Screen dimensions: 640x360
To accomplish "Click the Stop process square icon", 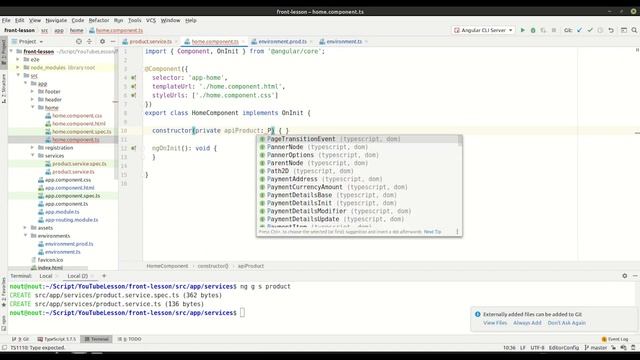I will [x=554, y=30].
